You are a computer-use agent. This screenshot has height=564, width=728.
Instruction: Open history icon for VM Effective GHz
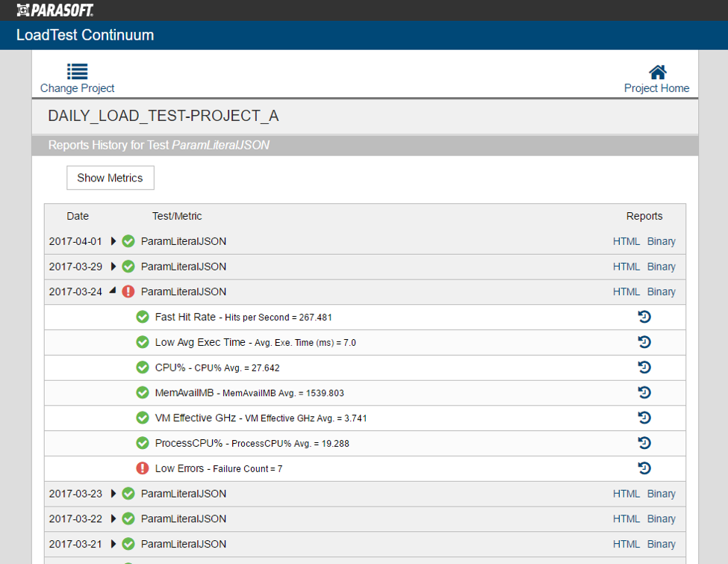click(x=644, y=418)
